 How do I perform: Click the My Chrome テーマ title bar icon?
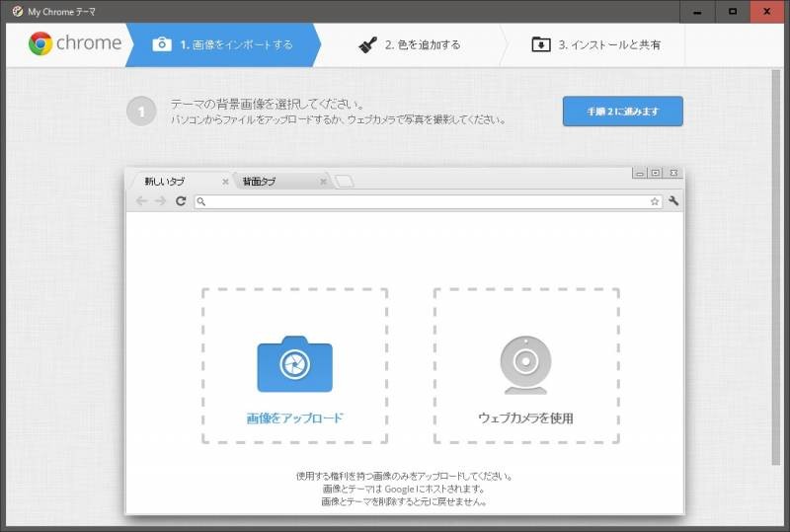[x=18, y=11]
